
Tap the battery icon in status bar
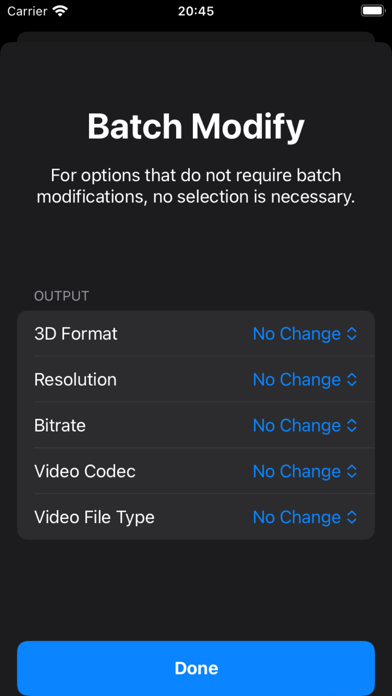coord(372,11)
